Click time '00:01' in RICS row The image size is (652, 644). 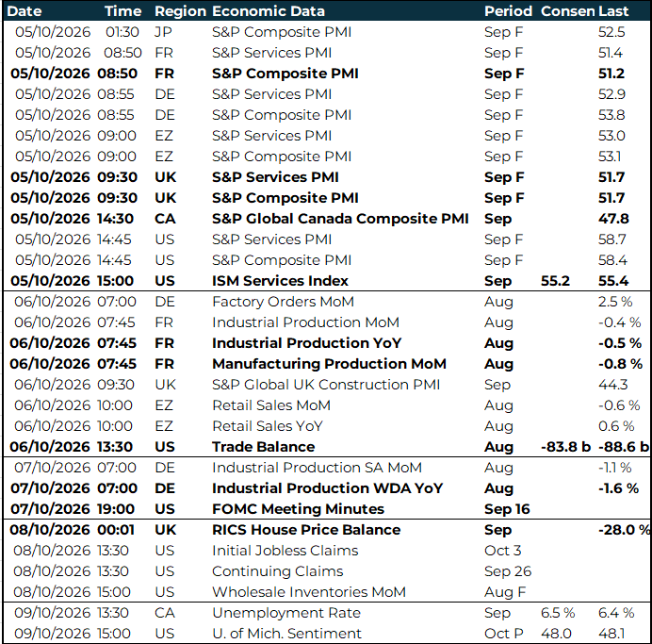coord(116,530)
